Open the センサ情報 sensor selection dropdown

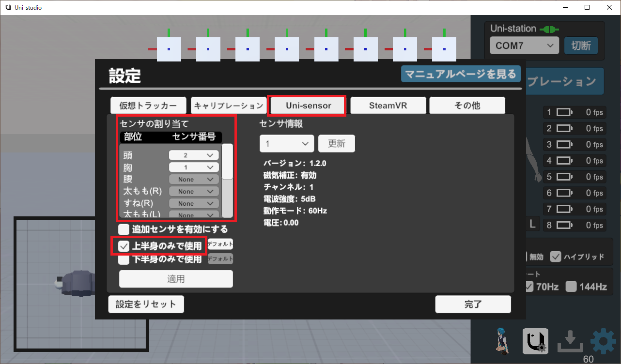click(287, 144)
